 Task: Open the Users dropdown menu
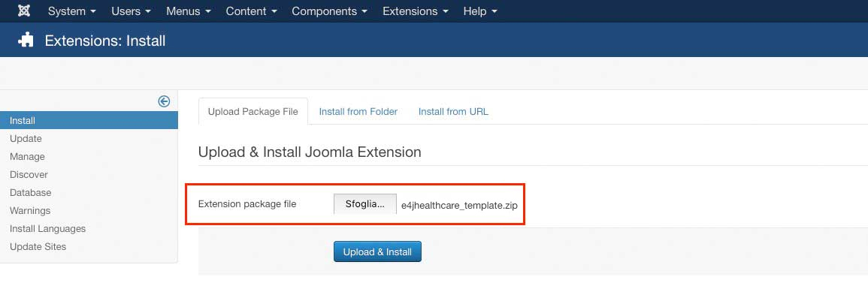pos(132,11)
